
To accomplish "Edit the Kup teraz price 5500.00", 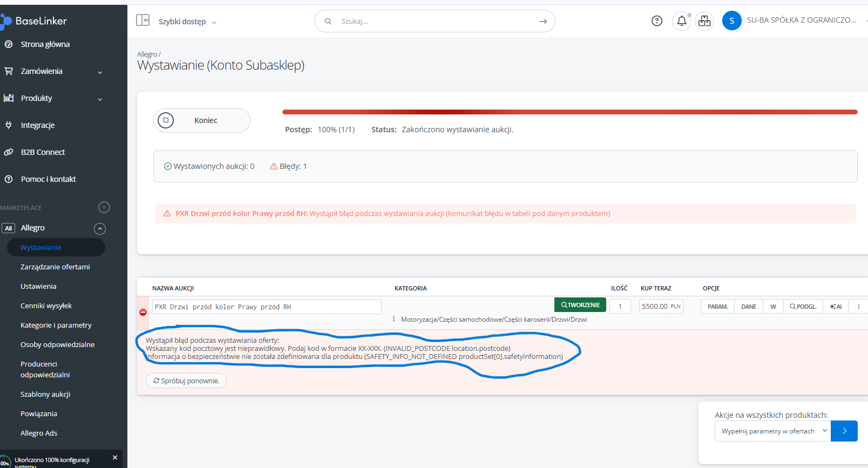I will 661,307.
